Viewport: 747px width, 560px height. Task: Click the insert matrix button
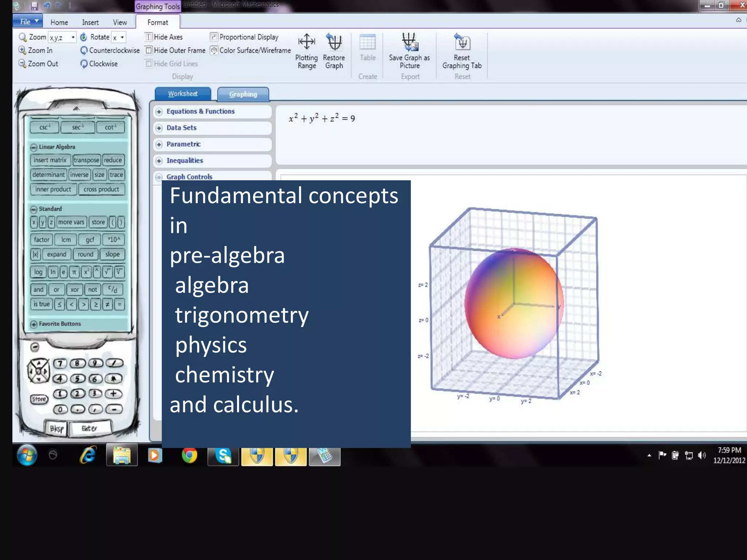50,160
